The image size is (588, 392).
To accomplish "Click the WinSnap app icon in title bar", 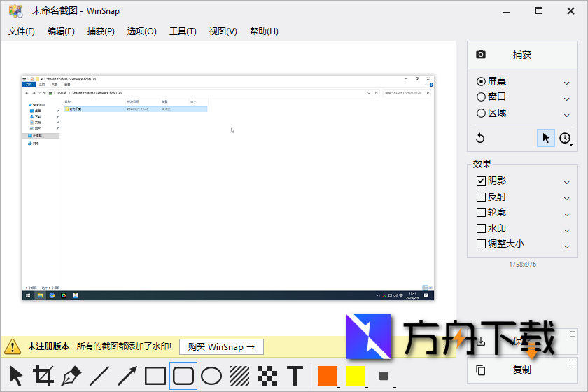I will coord(15,11).
